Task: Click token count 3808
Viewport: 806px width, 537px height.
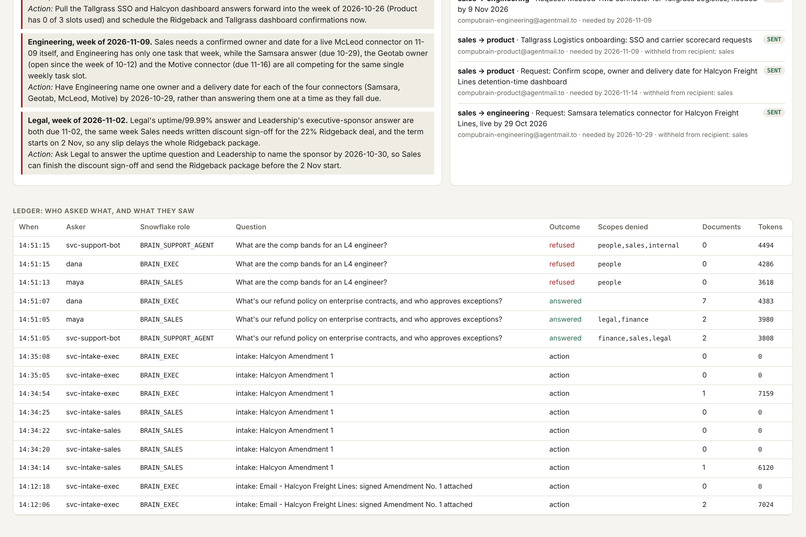Action: tap(765, 338)
